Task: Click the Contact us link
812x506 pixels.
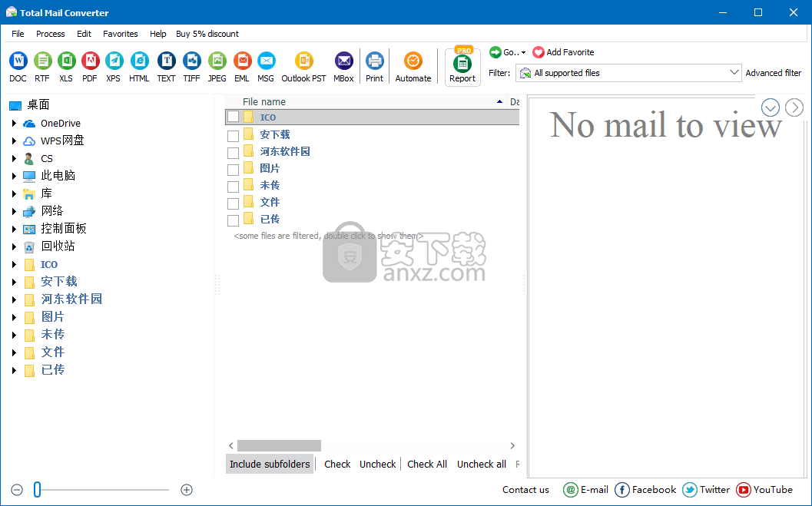Action: pos(525,489)
